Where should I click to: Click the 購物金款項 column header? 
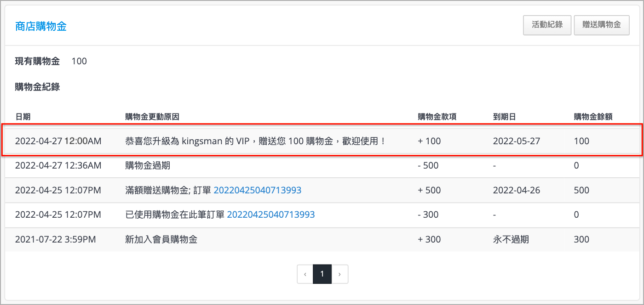437,117
